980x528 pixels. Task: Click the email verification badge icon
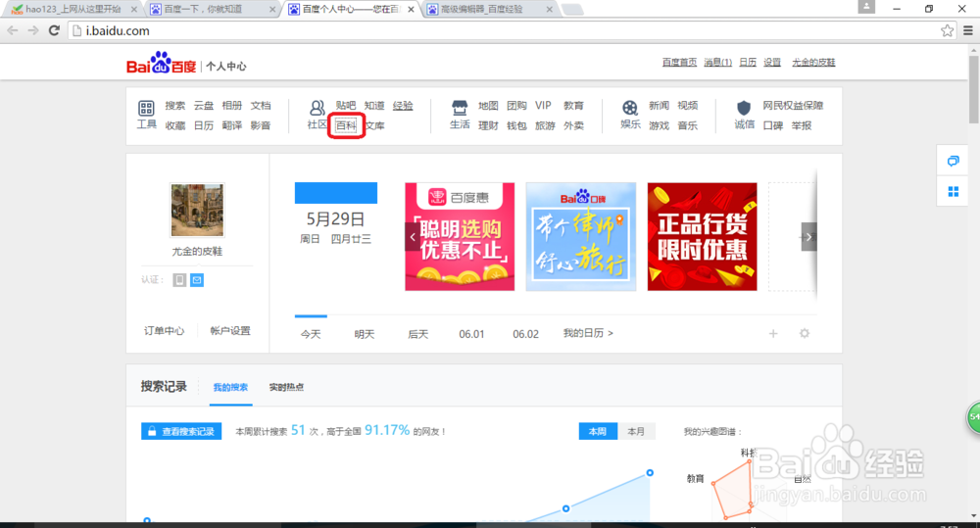197,280
